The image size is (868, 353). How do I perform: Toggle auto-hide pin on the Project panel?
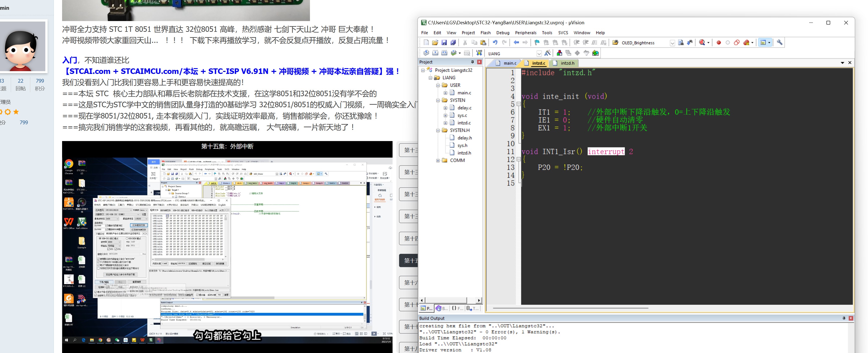tap(472, 62)
